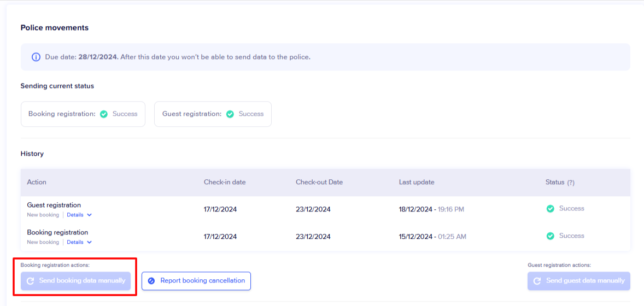Click the Success check icon in the Guest registration row
The height and width of the screenshot is (306, 644).
coord(551,209)
